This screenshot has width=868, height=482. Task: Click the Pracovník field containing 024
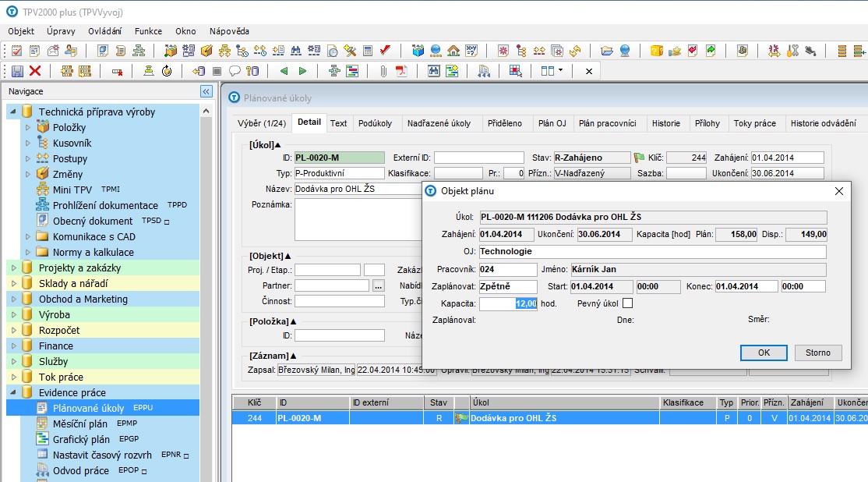coord(508,269)
